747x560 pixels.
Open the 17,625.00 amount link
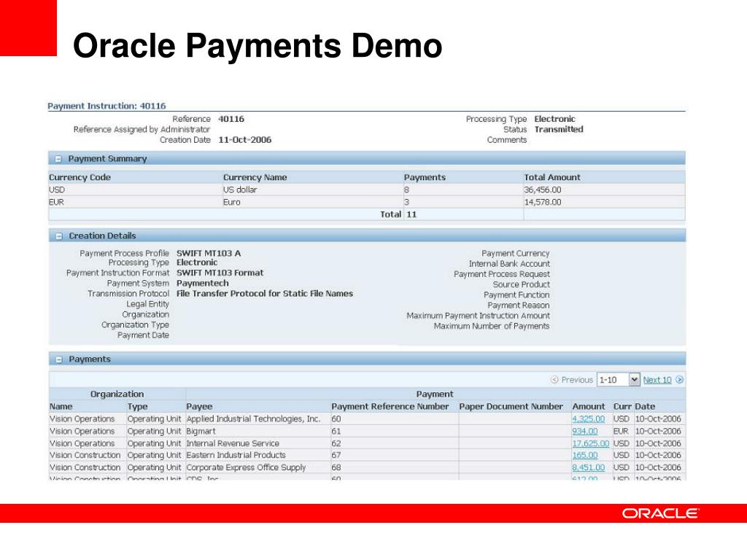point(591,443)
